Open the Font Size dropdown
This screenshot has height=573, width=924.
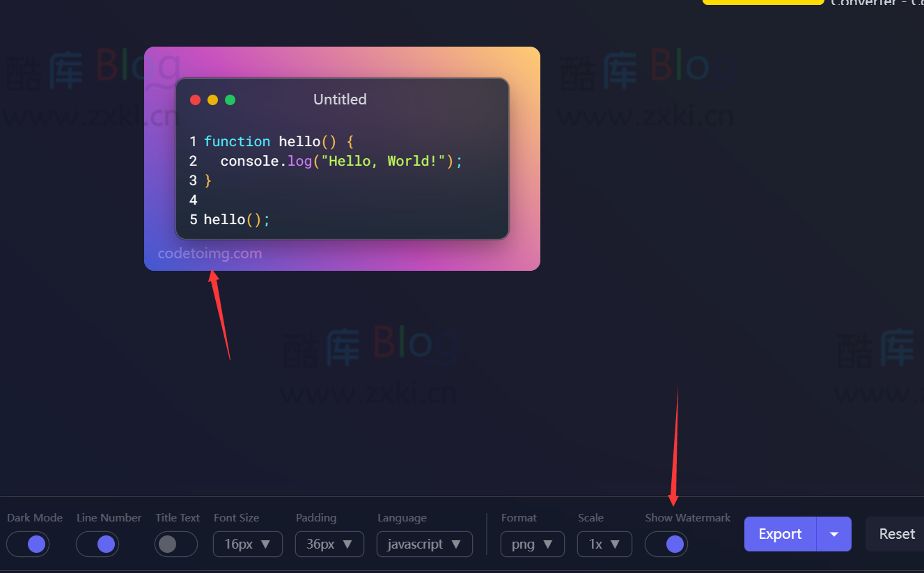[248, 544]
